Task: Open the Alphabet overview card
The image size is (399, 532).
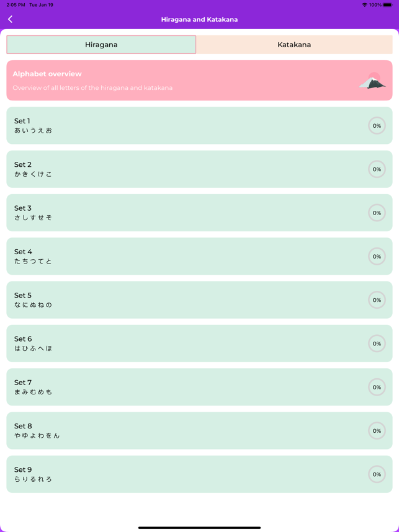Action: point(199,81)
